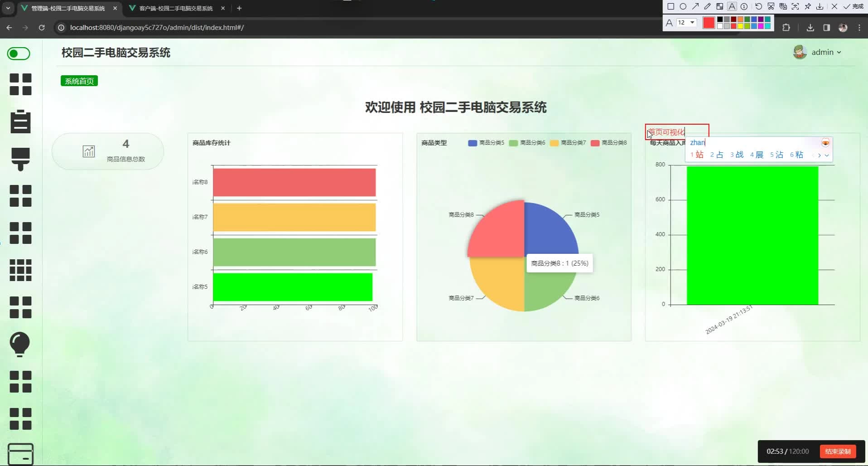Click the nine-square grid sidebar icon
This screenshot has height=466, width=868.
pos(20,270)
